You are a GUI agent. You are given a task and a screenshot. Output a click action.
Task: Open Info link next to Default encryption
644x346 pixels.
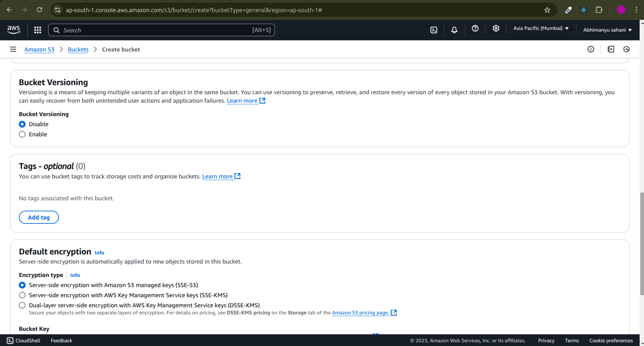click(99, 253)
